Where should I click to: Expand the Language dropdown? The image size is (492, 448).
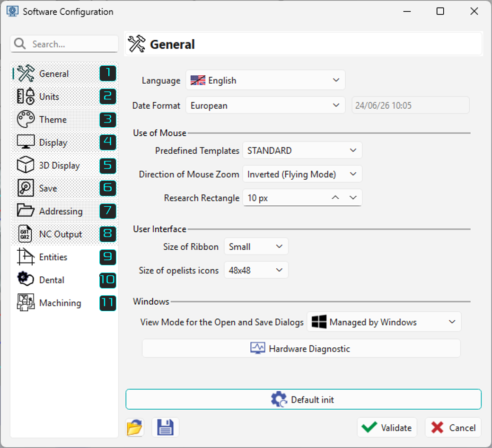tap(265, 80)
